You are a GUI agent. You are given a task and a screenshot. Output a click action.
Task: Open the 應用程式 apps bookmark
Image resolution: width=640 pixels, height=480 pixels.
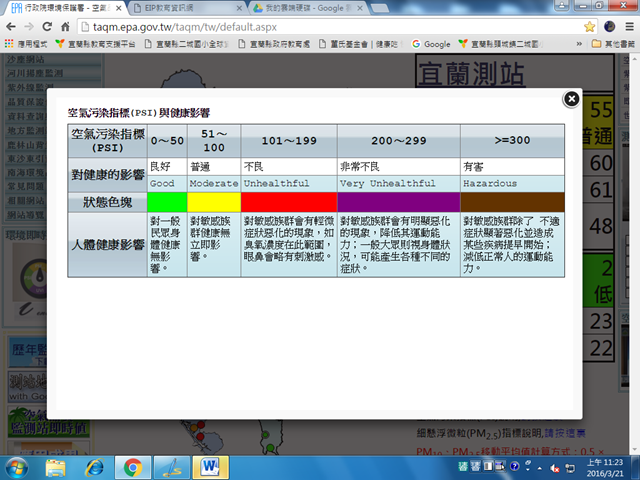tap(25, 44)
